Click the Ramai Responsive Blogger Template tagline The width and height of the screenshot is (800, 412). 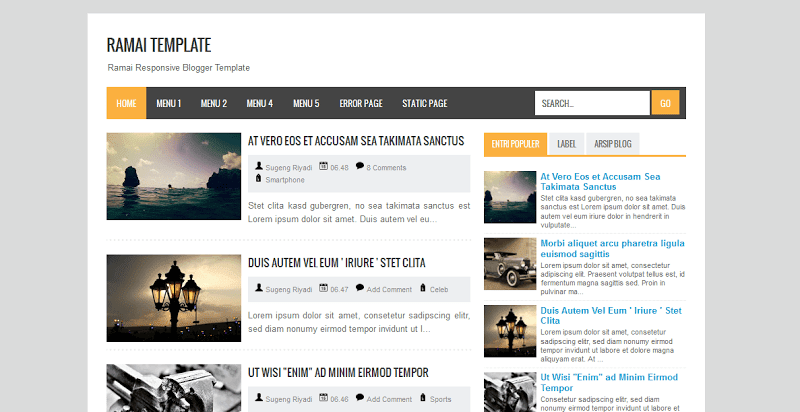pyautogui.click(x=179, y=68)
